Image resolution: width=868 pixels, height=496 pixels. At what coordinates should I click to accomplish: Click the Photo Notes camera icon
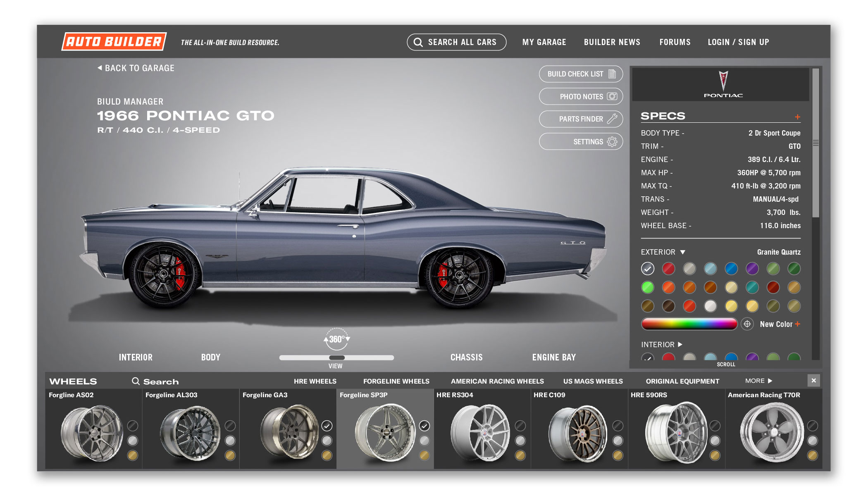(x=612, y=96)
